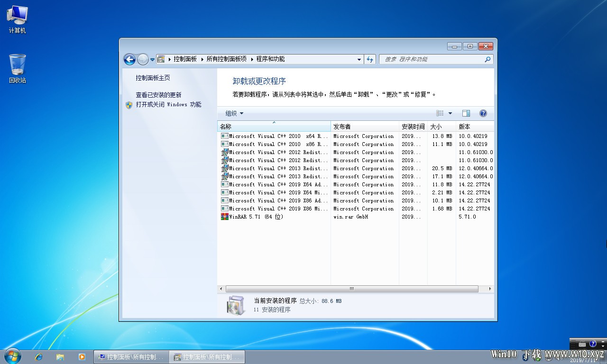Open the language bar options arrow

604,346
